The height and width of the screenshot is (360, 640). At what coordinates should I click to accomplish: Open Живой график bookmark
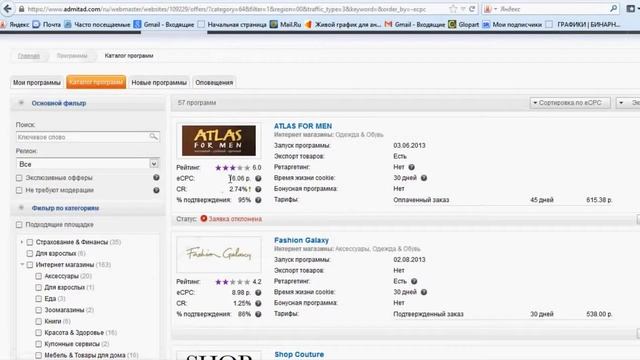pyautogui.click(x=343, y=24)
